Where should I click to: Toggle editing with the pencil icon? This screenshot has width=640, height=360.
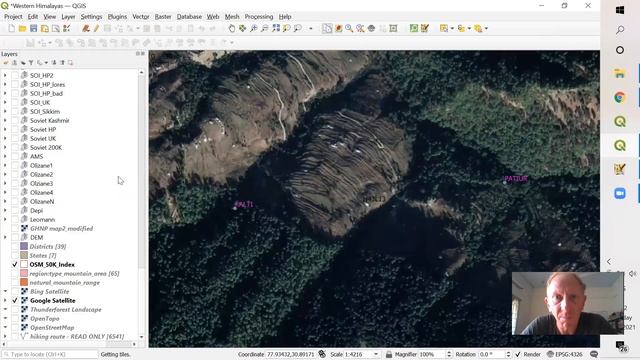(96, 29)
